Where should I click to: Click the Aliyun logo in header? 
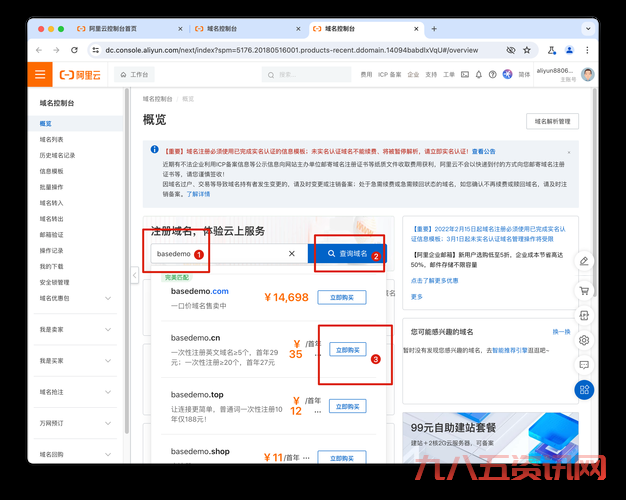tap(80, 74)
